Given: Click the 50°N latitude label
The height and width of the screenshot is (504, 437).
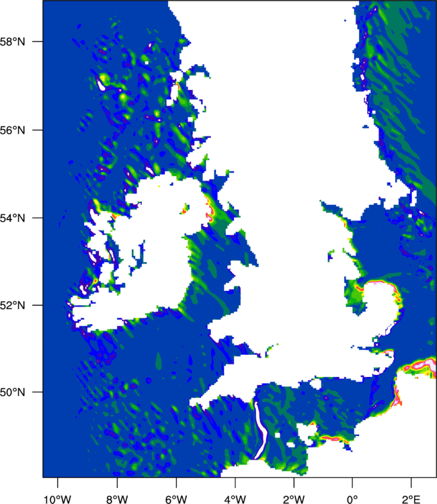Looking at the screenshot, I should 12,392.
